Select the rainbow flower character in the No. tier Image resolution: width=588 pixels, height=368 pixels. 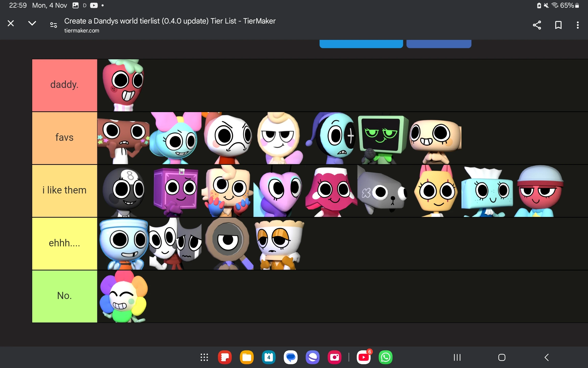click(x=123, y=296)
